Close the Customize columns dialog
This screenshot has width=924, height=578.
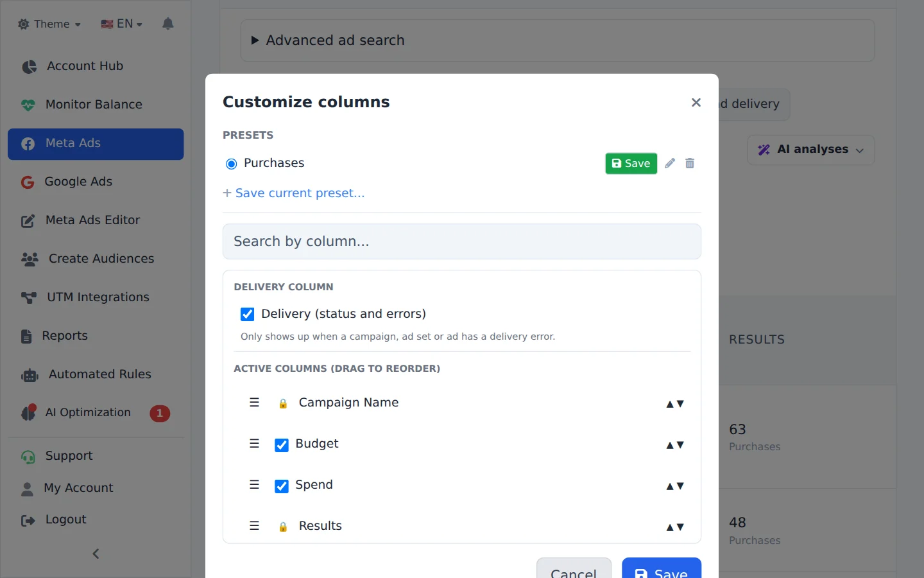tap(696, 103)
